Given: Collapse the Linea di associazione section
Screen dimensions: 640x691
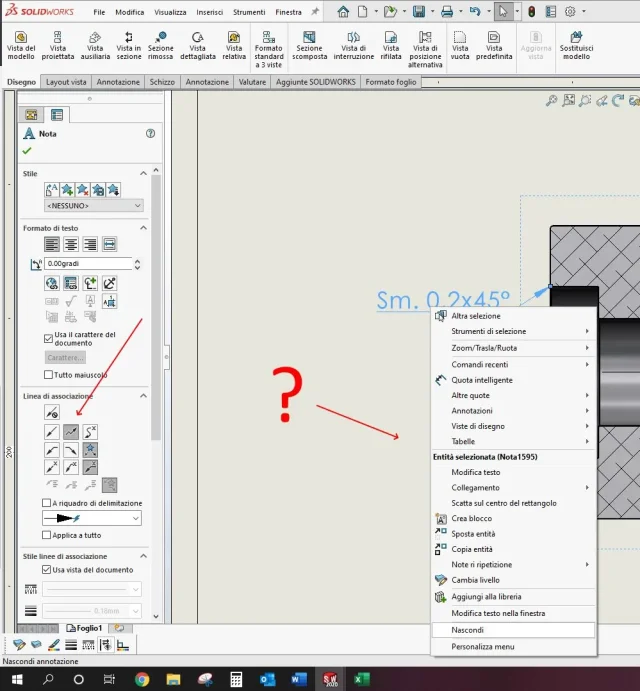Looking at the screenshot, I should [143, 396].
